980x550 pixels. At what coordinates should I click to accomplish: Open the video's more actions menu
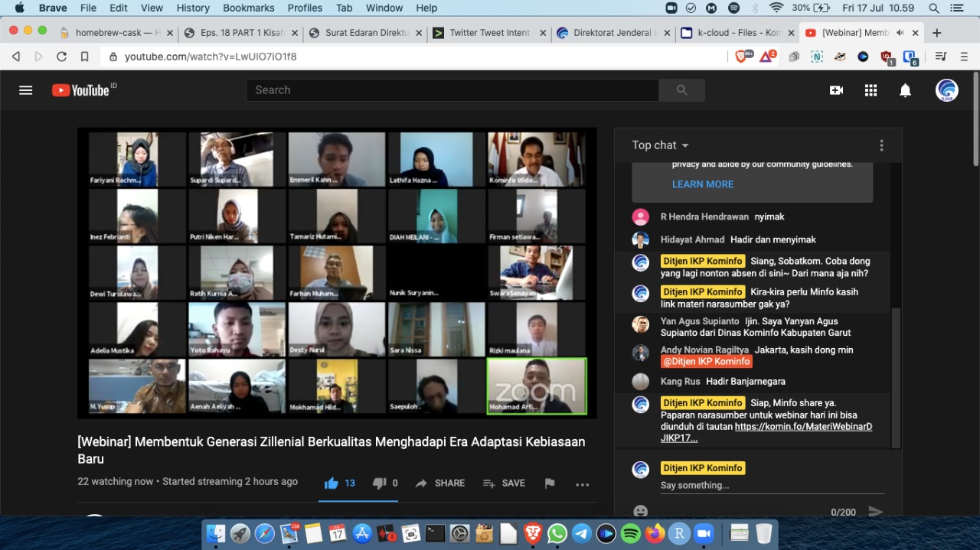pos(582,483)
